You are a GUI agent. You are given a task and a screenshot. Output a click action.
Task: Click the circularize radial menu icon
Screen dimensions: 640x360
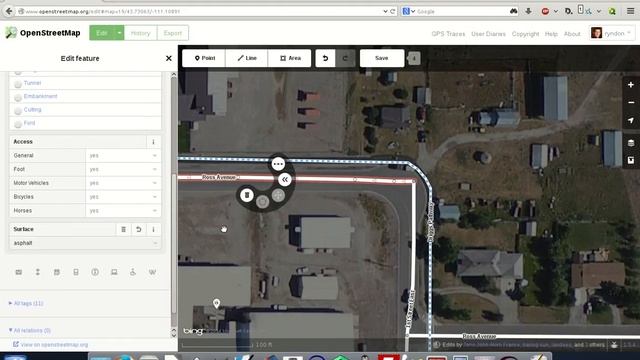click(x=262, y=202)
